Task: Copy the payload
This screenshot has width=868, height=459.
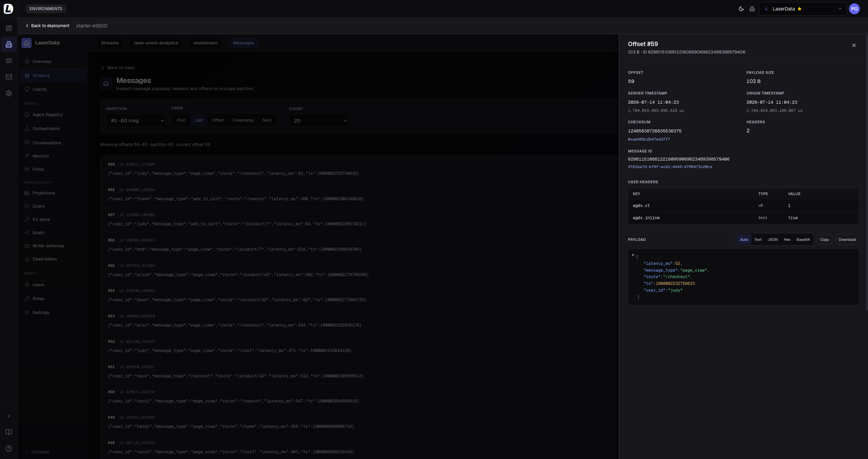Action: click(x=824, y=239)
